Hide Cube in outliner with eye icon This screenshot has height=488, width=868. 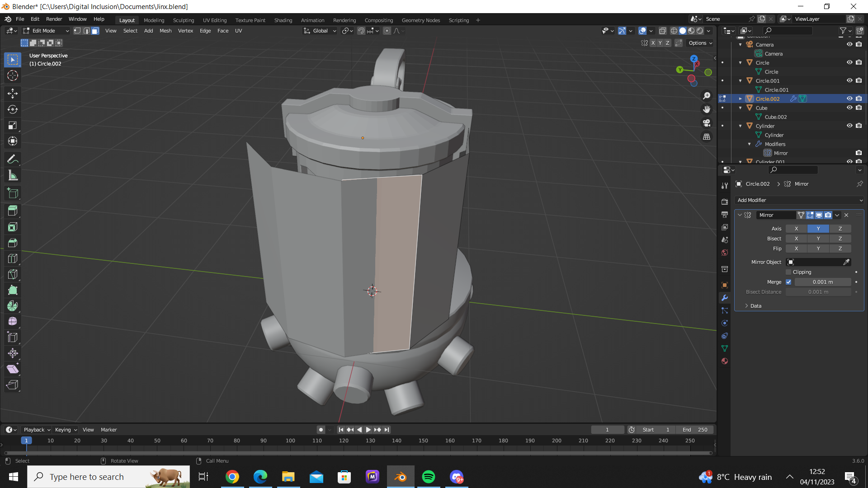click(x=849, y=108)
